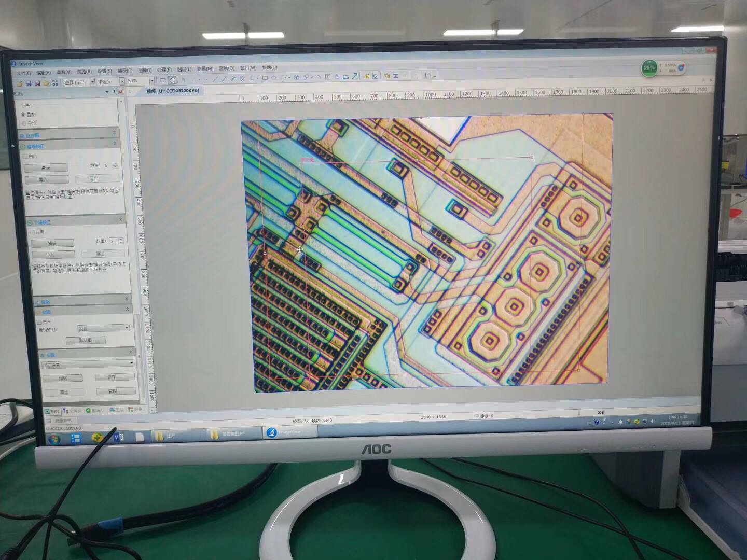Select the scale bar tool
Image resolution: width=747 pixels, height=560 pixels.
point(345,77)
